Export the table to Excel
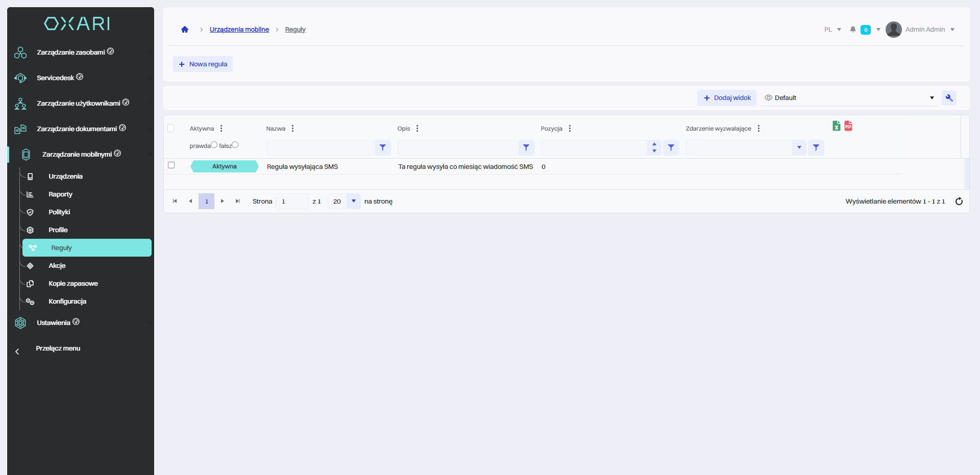Image resolution: width=980 pixels, height=475 pixels. (836, 126)
